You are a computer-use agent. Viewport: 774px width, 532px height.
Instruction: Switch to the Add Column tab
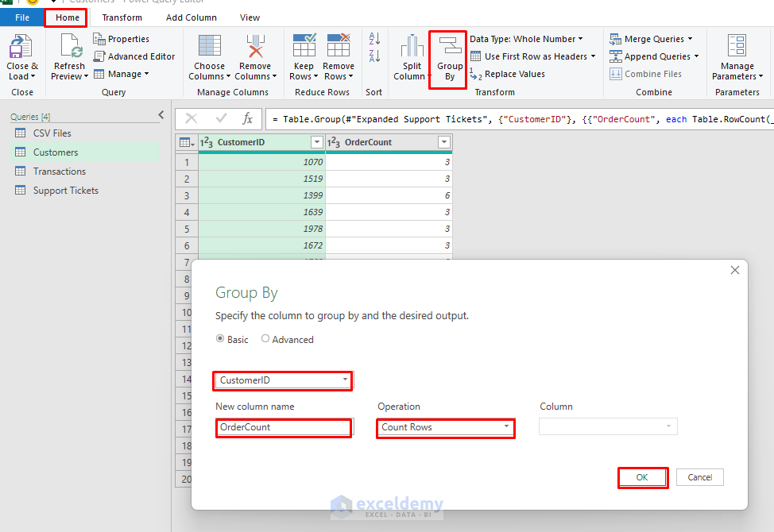click(x=191, y=17)
